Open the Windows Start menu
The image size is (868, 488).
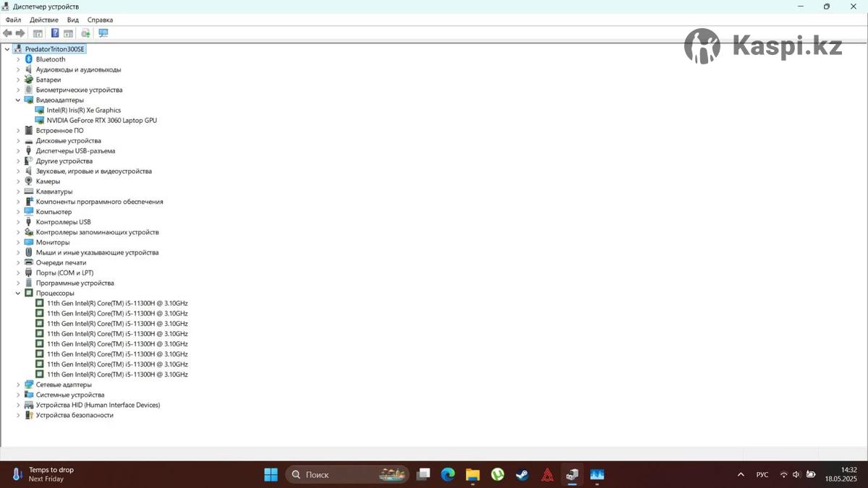tap(271, 475)
